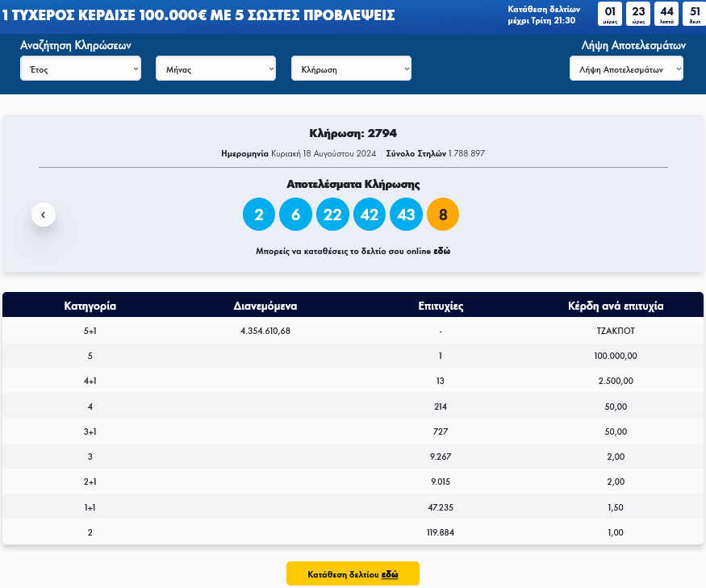Select the 5+1 jackpot table row
Viewport: 706px width, 588px height.
[353, 331]
